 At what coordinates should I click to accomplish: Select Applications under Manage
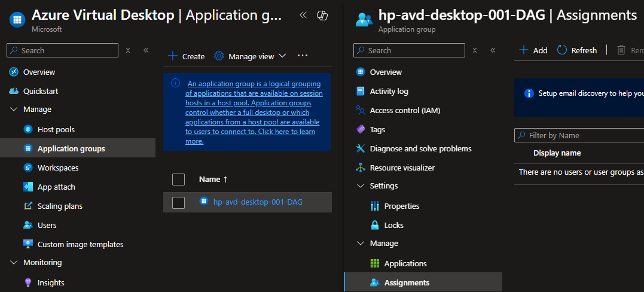405,263
